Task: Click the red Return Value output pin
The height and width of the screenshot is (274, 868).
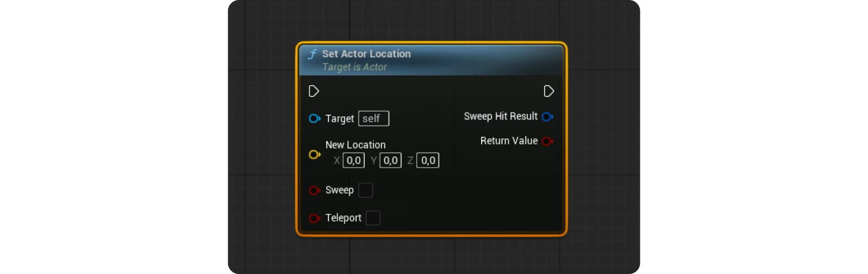Action: 547,141
